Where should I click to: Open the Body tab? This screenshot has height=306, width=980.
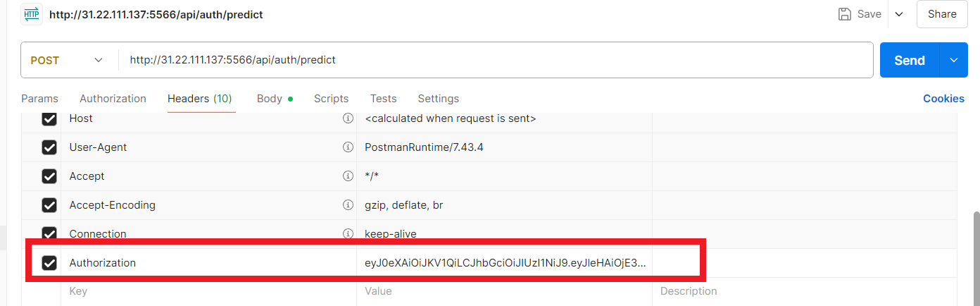pos(270,99)
